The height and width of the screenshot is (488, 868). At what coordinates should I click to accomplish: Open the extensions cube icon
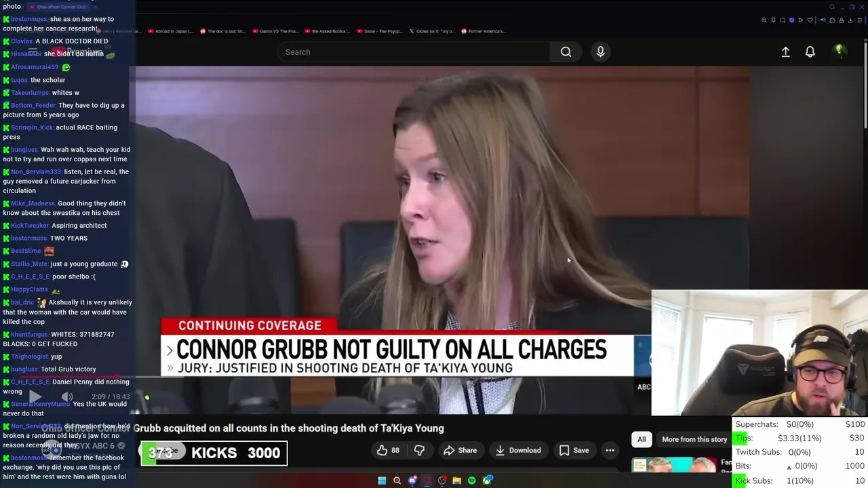pos(832,20)
